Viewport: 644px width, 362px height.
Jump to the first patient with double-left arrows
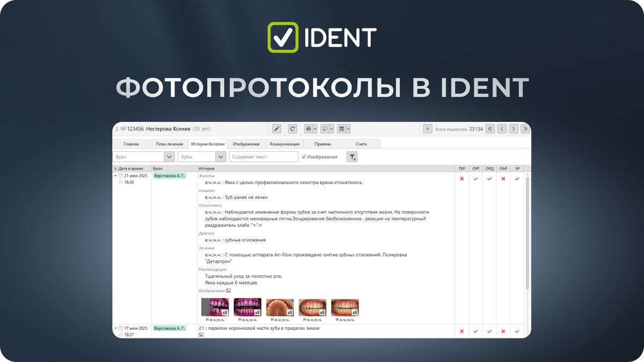[490, 129]
